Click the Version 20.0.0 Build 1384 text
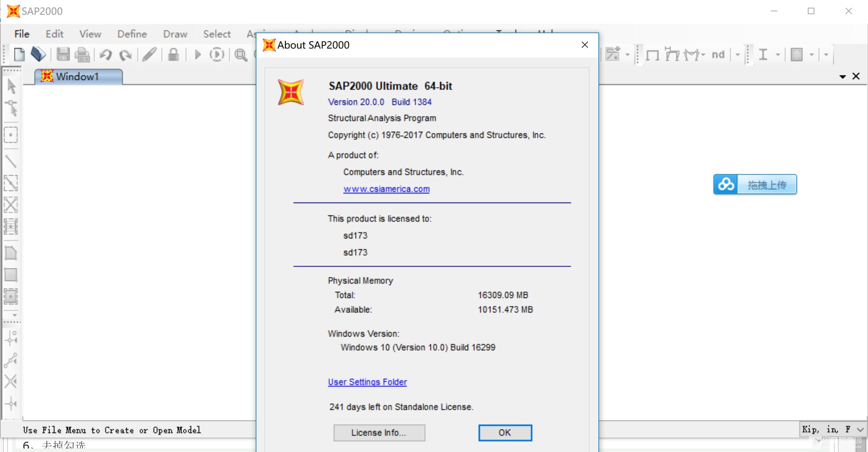The image size is (868, 452). [380, 102]
